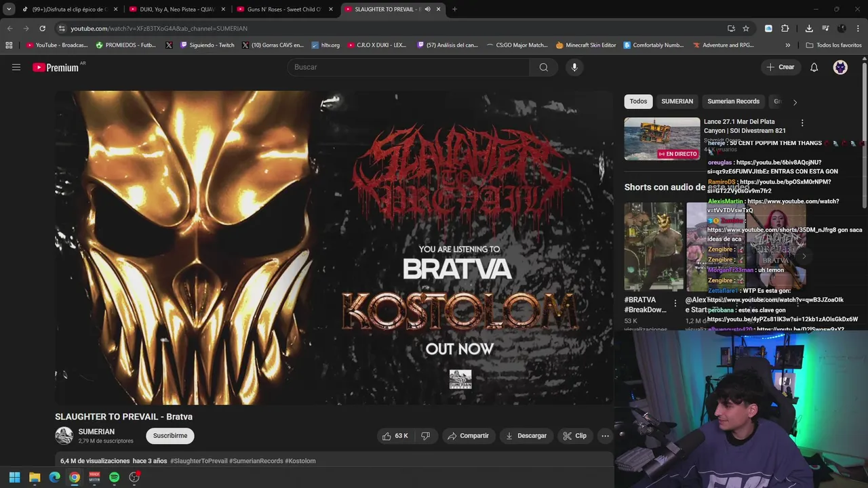Open SUMERIAN channel name link
Image resolution: width=868 pixels, height=488 pixels.
click(96, 432)
